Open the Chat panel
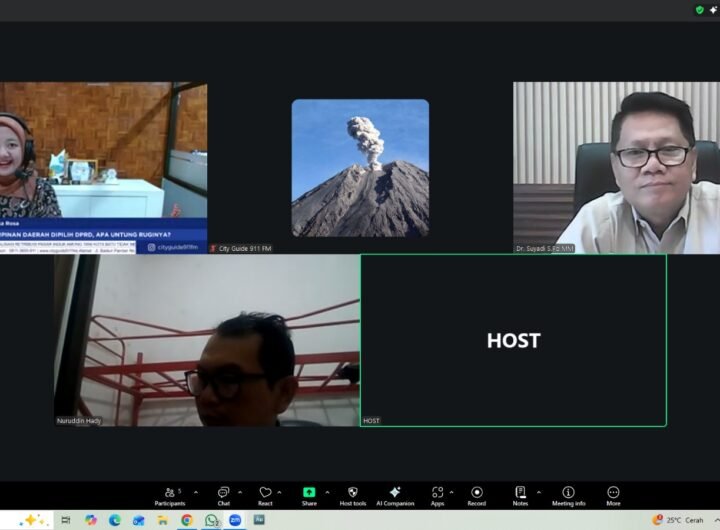 coord(224,494)
